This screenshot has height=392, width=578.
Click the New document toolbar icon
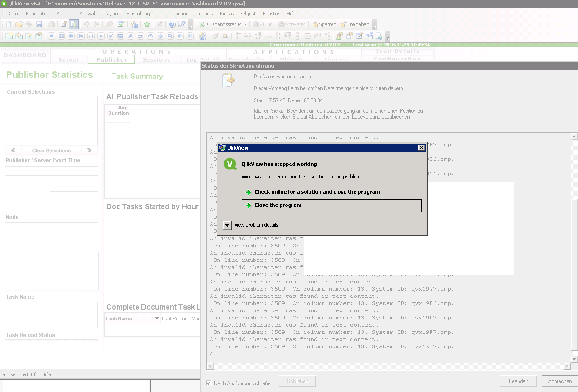[x=9, y=24]
